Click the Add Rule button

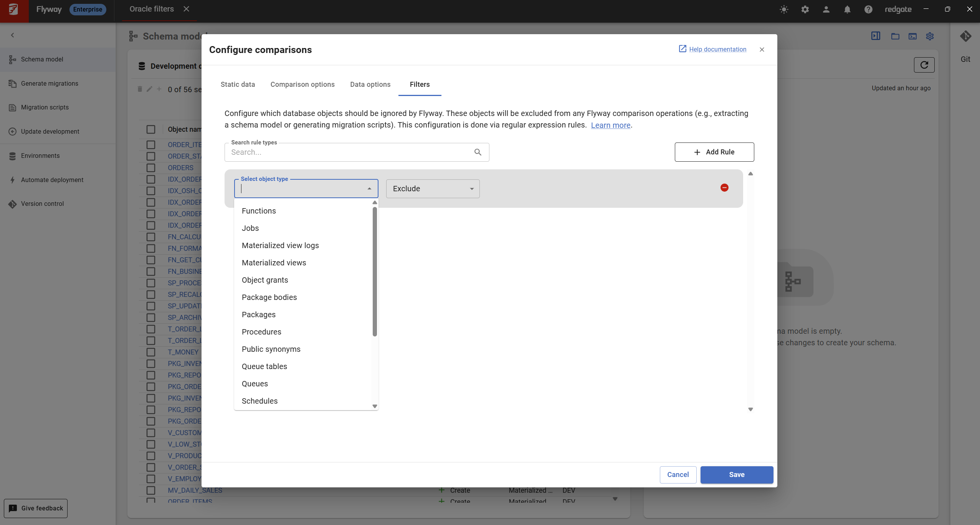[714, 152]
